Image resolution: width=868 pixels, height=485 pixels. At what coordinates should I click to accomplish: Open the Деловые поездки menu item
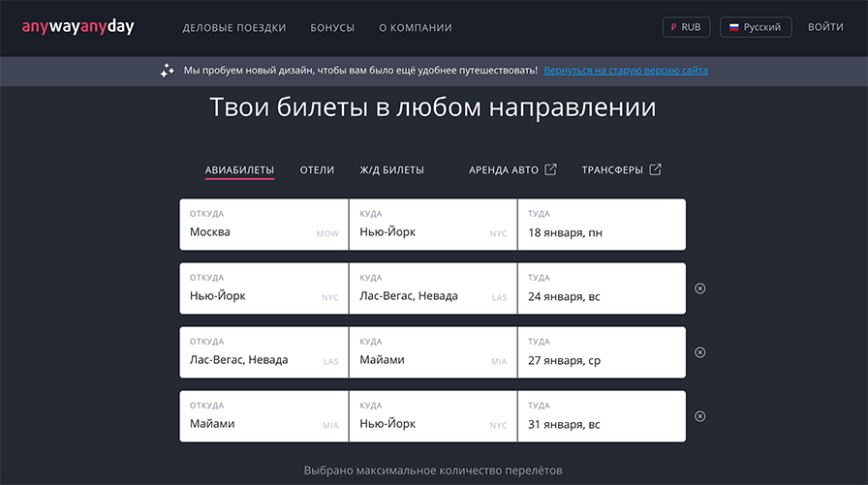pyautogui.click(x=234, y=28)
